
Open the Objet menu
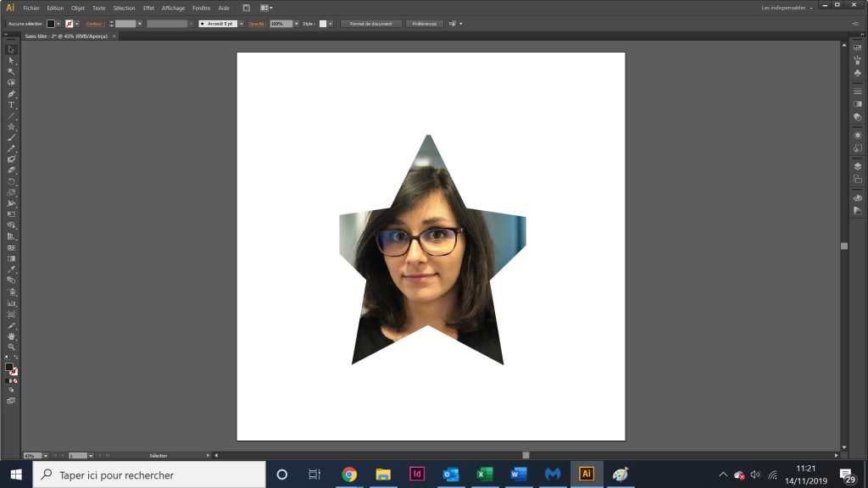pos(78,8)
